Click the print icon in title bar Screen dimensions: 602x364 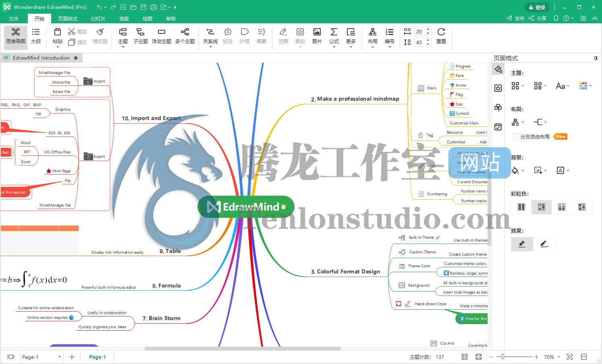pyautogui.click(x=154, y=7)
